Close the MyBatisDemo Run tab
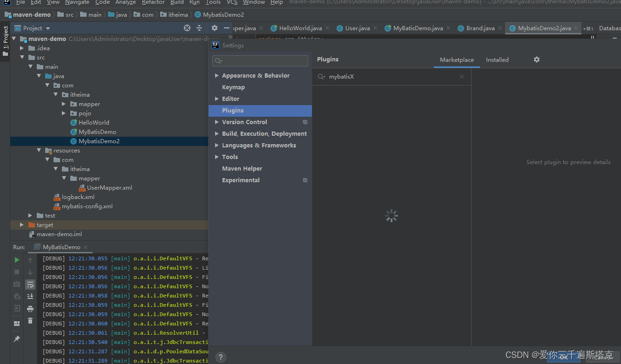Image resolution: width=621 pixels, height=364 pixels. tap(86, 247)
